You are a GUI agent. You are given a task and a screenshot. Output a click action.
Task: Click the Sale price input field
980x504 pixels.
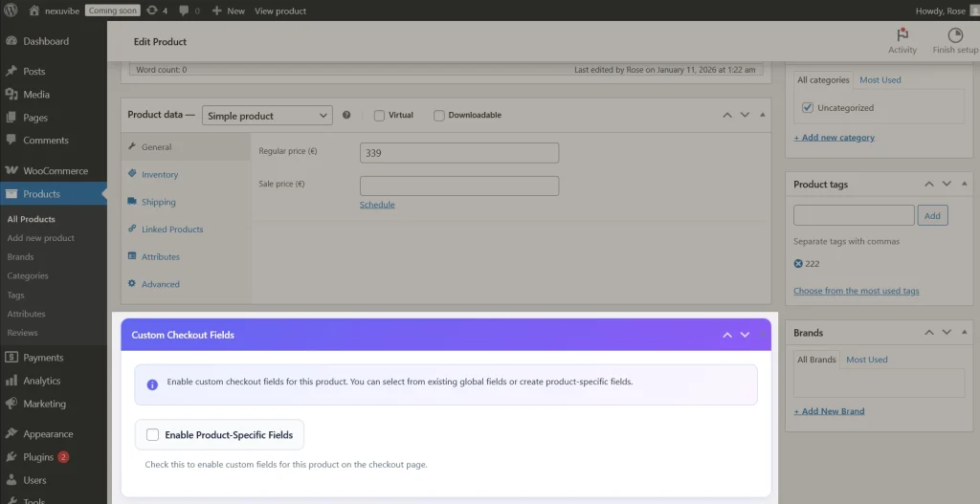coord(459,186)
